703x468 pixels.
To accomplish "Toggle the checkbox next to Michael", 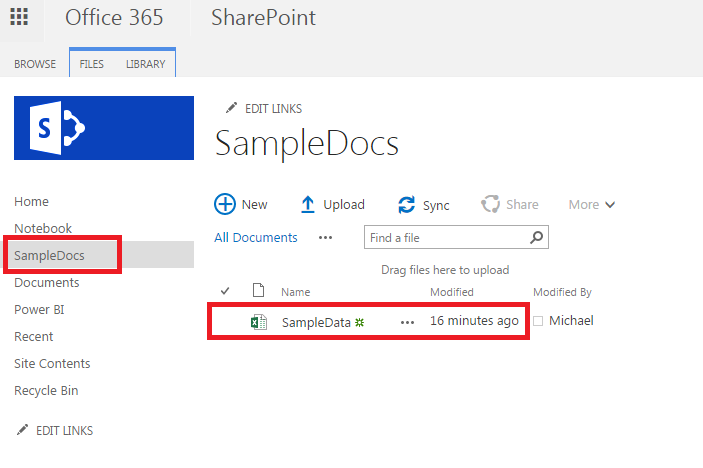I will (x=538, y=321).
